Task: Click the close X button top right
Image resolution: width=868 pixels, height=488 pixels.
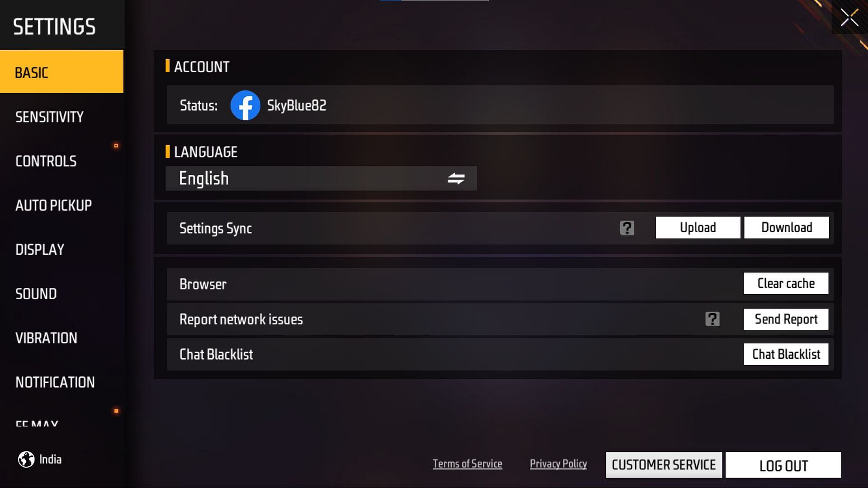Action: coord(849,19)
